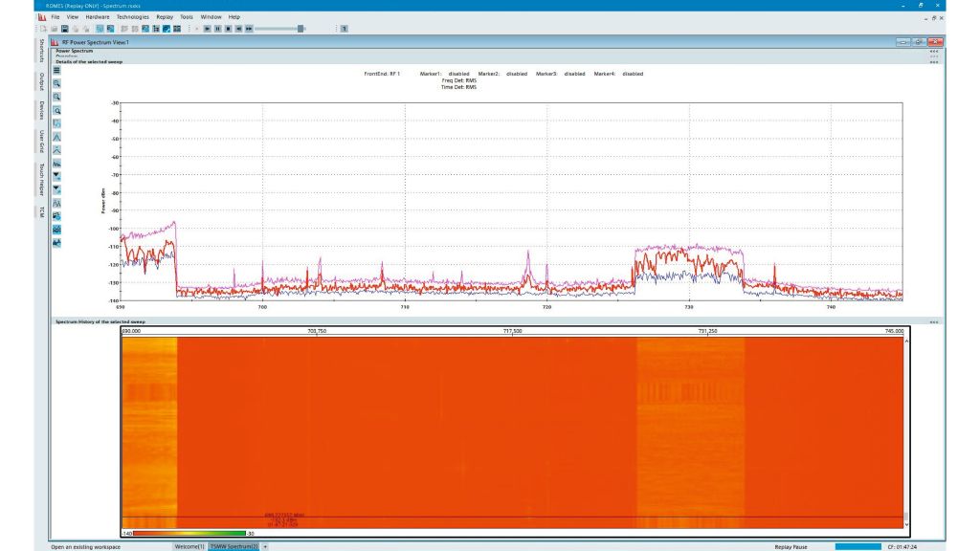Restore the inner window using title bar button
Screen dimensions: 980x551
pyautogui.click(x=919, y=42)
